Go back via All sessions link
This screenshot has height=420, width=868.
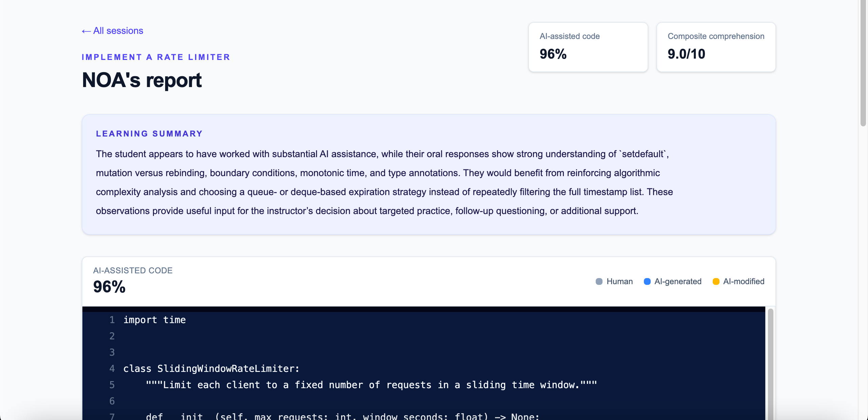click(113, 31)
